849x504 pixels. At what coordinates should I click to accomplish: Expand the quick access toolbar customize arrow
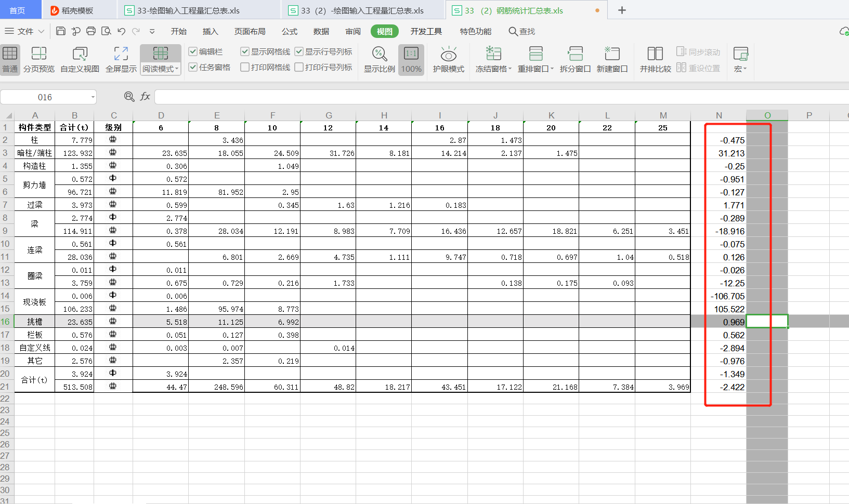tap(152, 31)
